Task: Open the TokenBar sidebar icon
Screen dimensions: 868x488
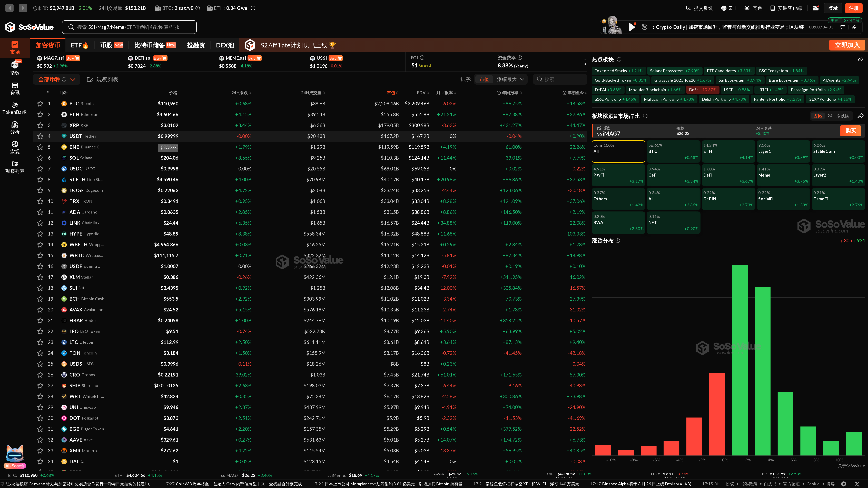Action: click(15, 108)
